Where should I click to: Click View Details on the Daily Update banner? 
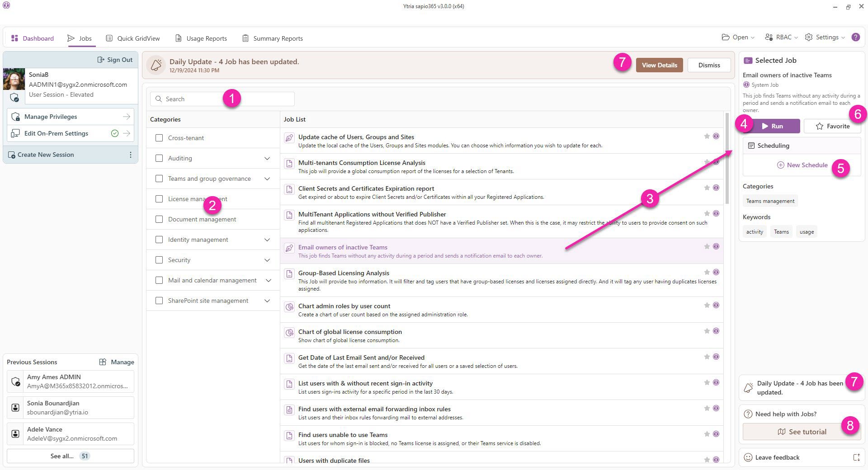pyautogui.click(x=659, y=65)
